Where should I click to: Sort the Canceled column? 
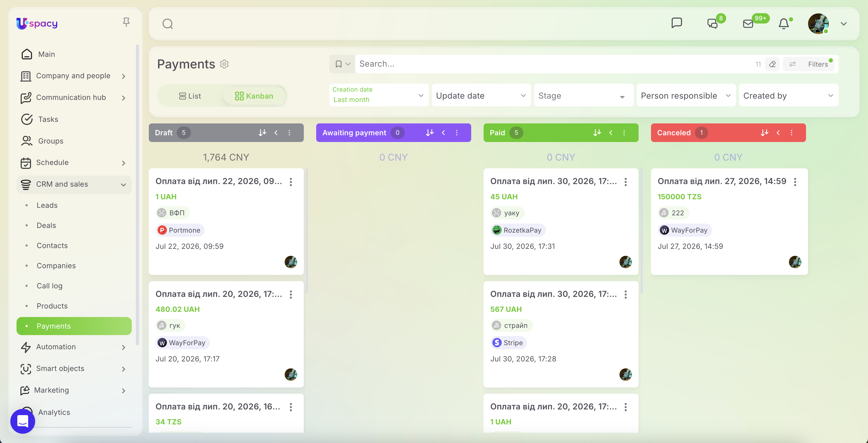(x=765, y=133)
